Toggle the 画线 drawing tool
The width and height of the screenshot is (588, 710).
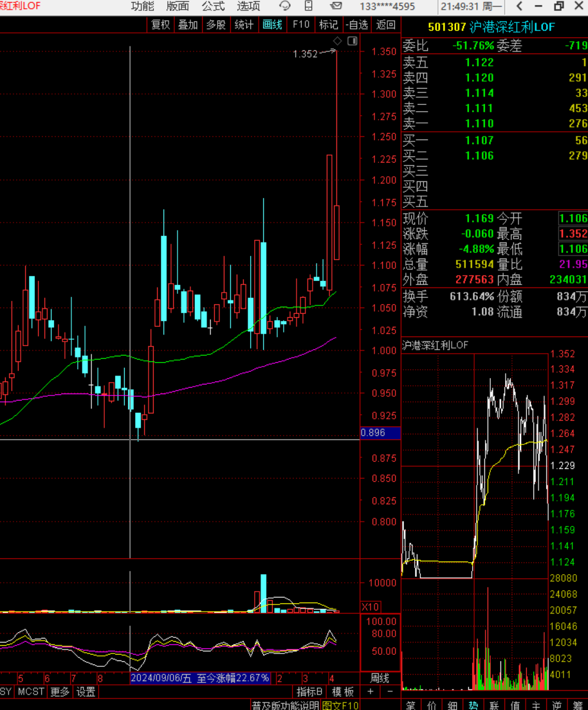pos(272,25)
